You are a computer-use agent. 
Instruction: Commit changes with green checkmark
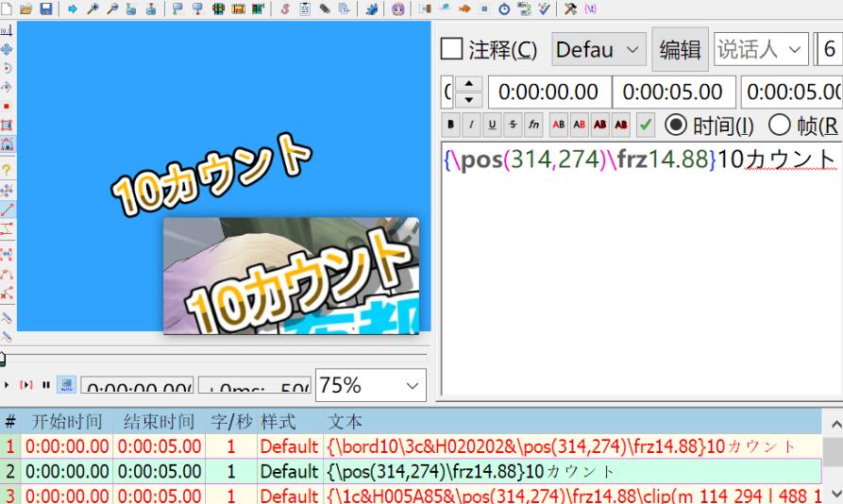(645, 125)
